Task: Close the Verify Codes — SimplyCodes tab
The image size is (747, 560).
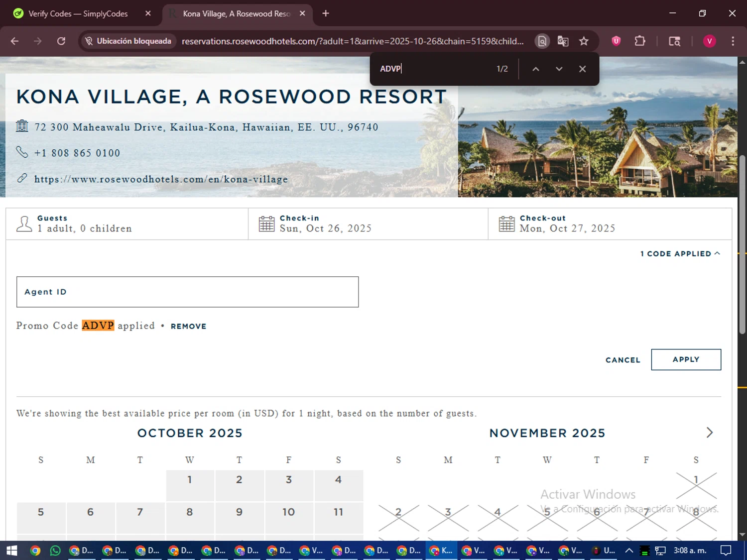Action: pyautogui.click(x=148, y=13)
